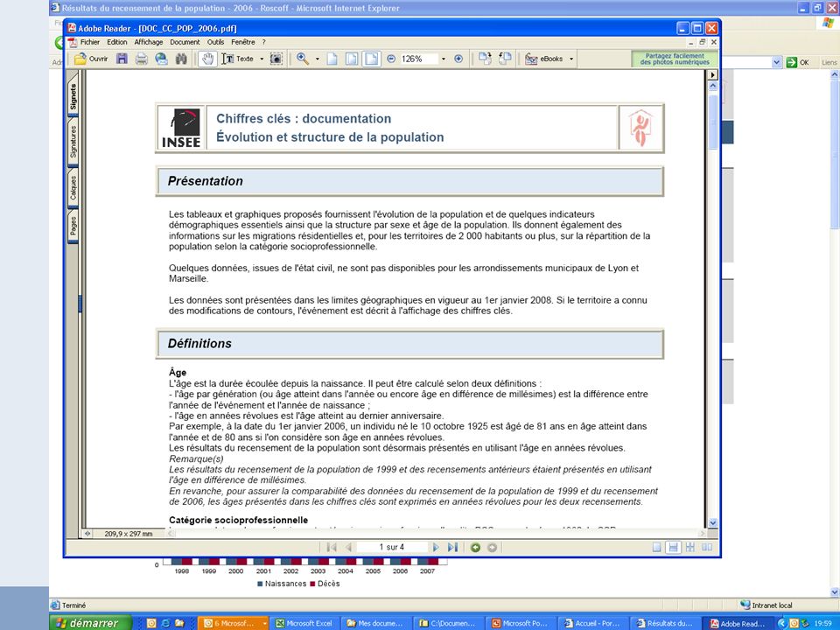840x630 pixels.
Task: Open the eBooks toolbar button
Action: click(543, 59)
